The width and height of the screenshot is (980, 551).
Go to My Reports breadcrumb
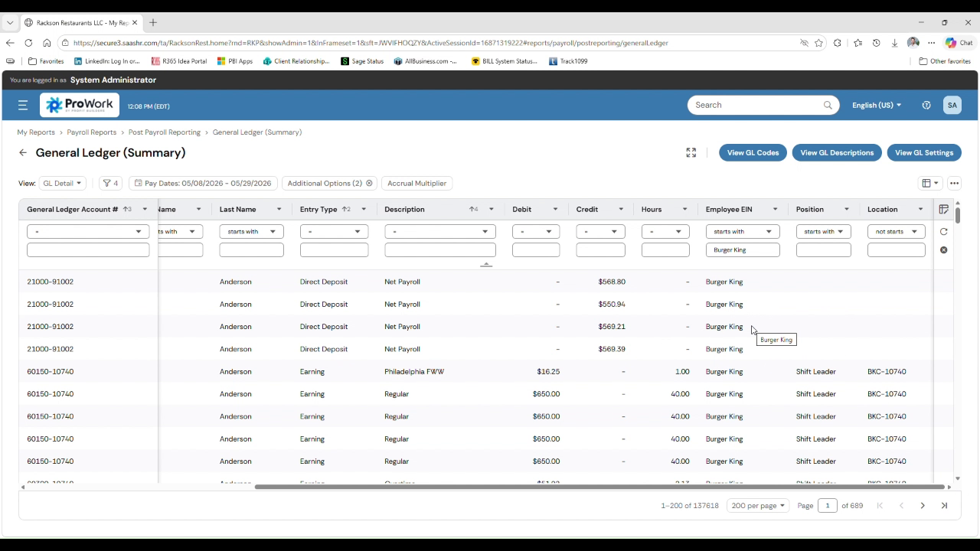[x=36, y=132]
